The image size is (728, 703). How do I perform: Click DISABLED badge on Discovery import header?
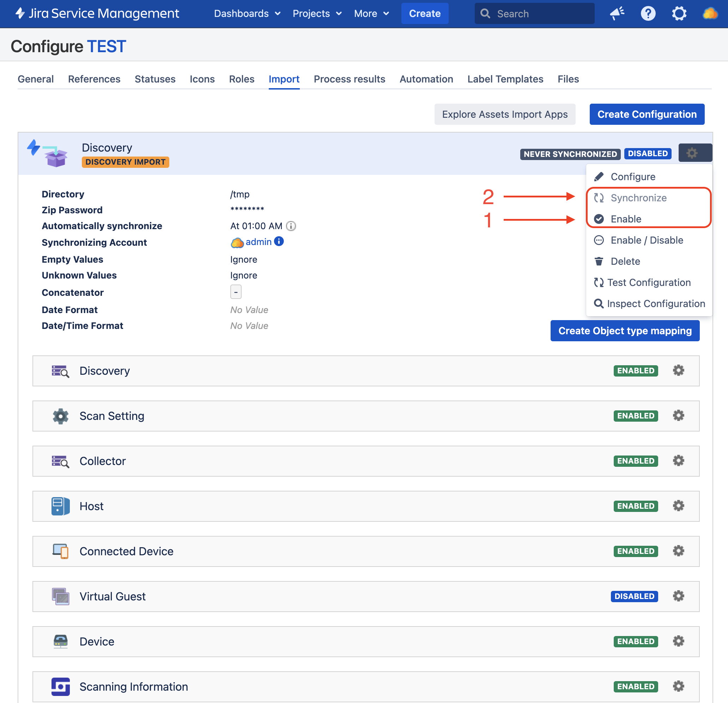click(648, 154)
